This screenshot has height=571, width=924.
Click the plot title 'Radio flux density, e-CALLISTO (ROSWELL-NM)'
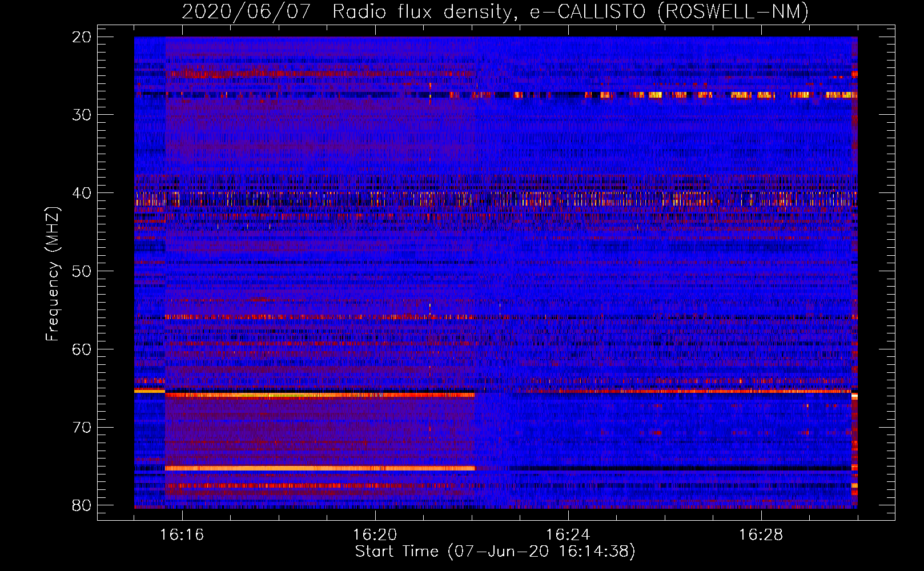point(571,11)
